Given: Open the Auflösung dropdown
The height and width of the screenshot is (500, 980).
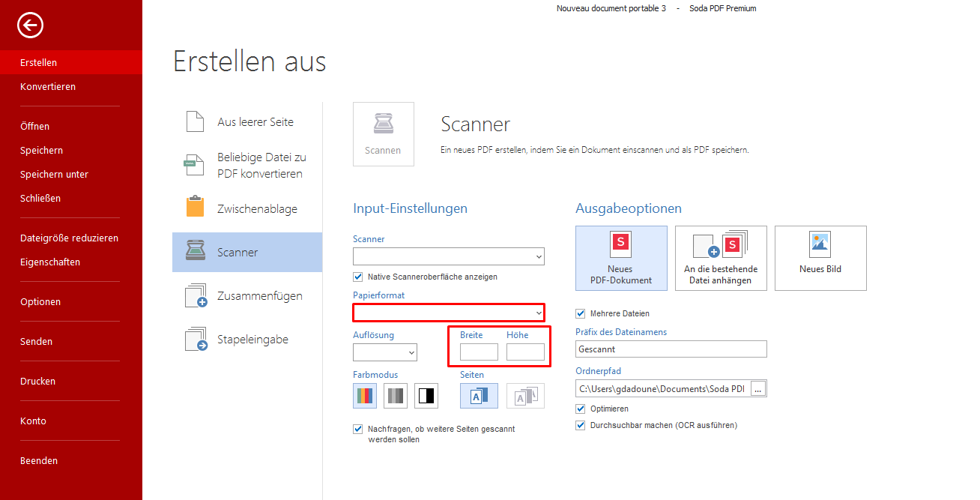Looking at the screenshot, I should click(x=385, y=352).
